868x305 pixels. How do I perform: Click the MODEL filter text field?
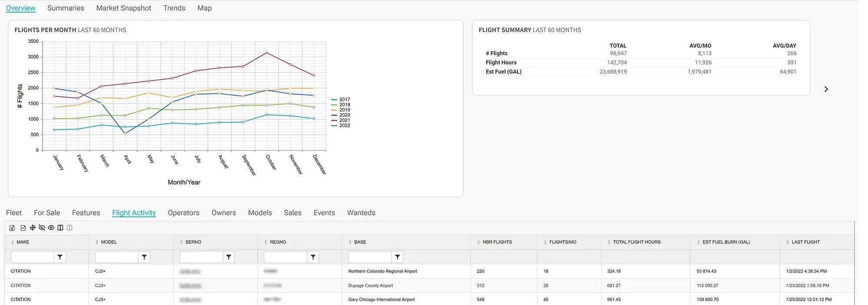click(116, 257)
